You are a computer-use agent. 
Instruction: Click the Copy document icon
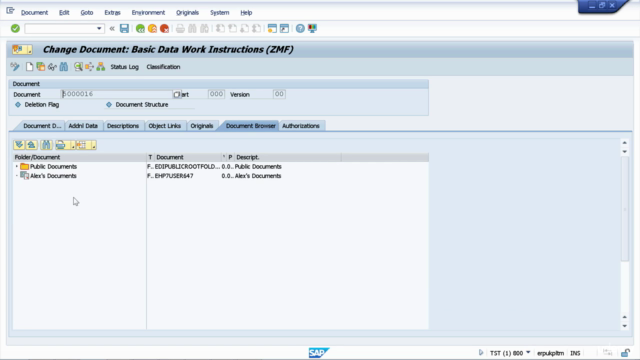tap(40, 67)
